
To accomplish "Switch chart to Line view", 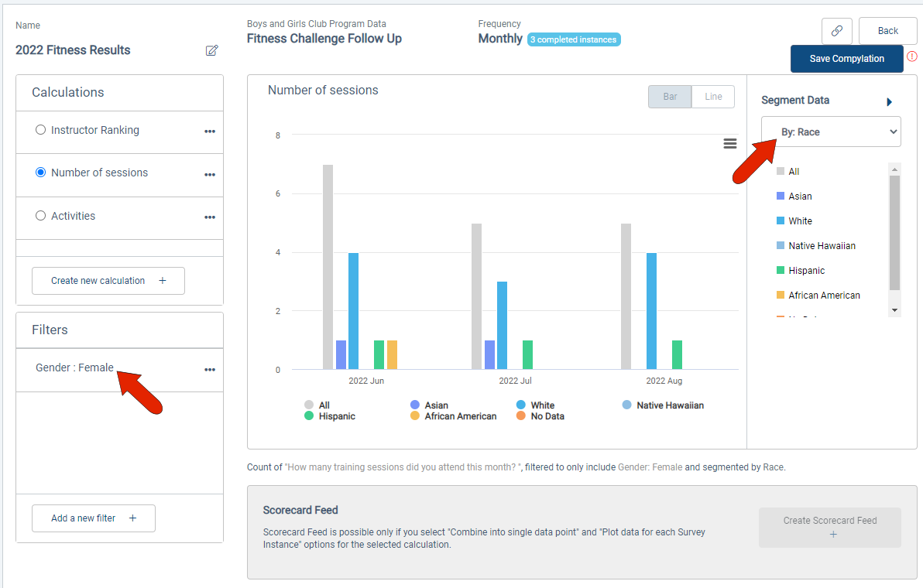I will (x=713, y=97).
